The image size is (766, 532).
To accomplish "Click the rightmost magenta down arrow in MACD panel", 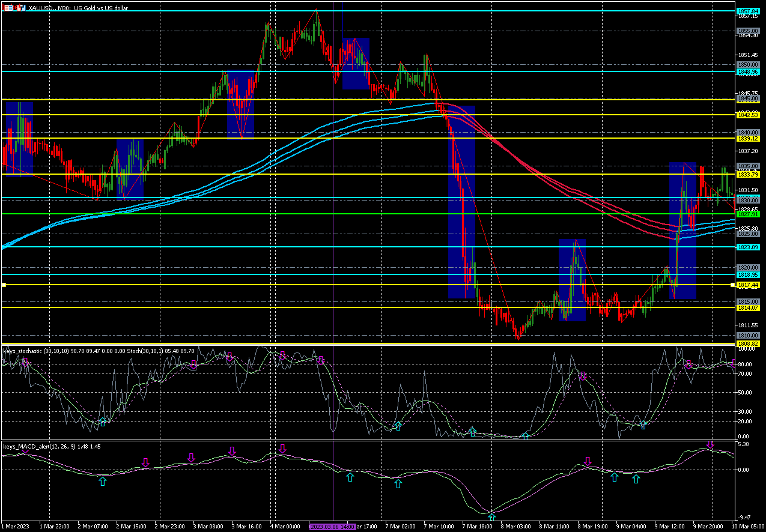I will pos(710,445).
